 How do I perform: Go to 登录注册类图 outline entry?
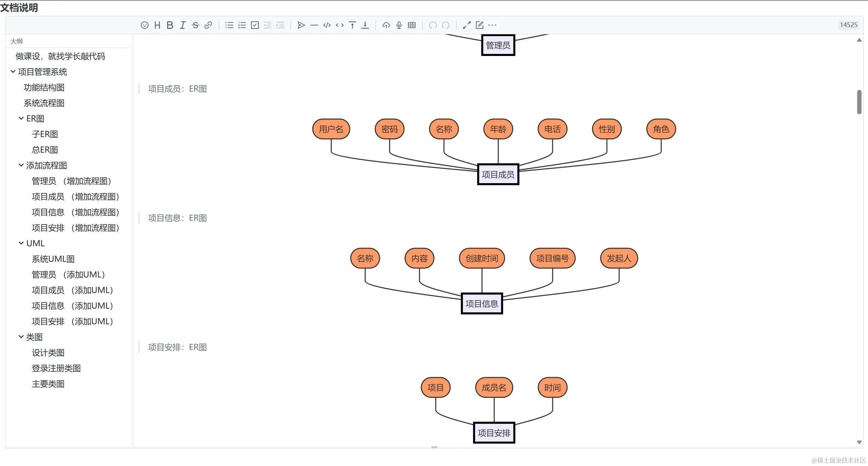coord(56,368)
